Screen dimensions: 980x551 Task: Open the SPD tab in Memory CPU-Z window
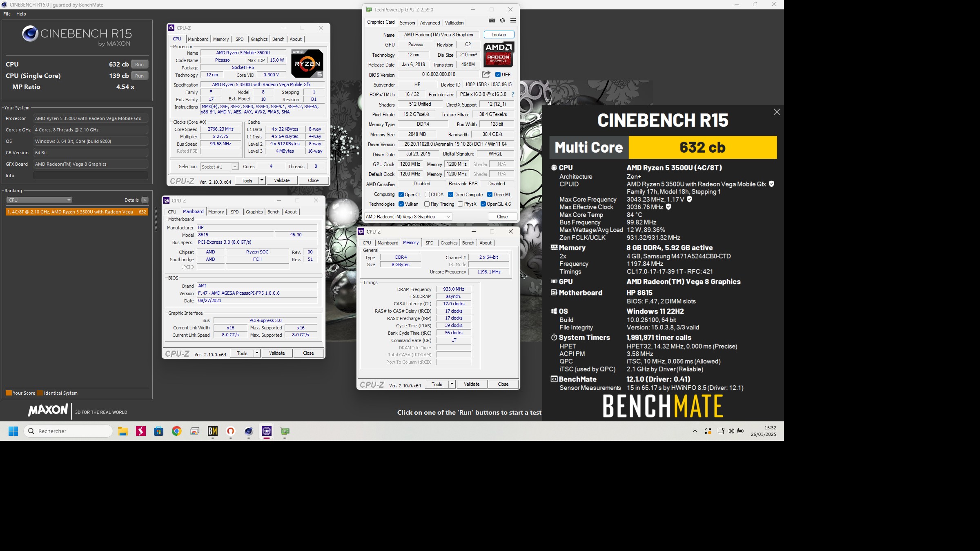tap(429, 243)
